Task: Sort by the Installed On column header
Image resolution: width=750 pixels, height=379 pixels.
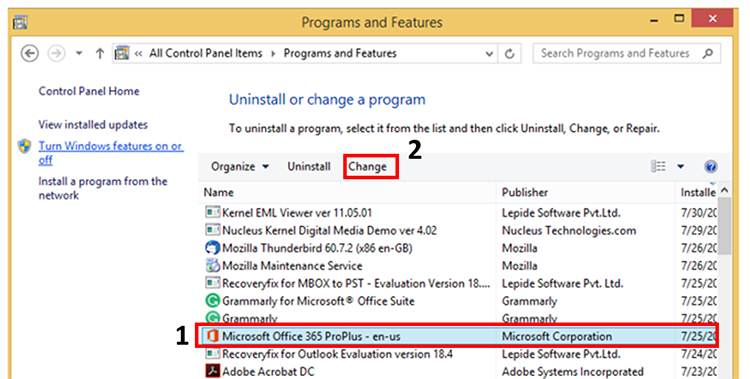Action: [x=696, y=192]
